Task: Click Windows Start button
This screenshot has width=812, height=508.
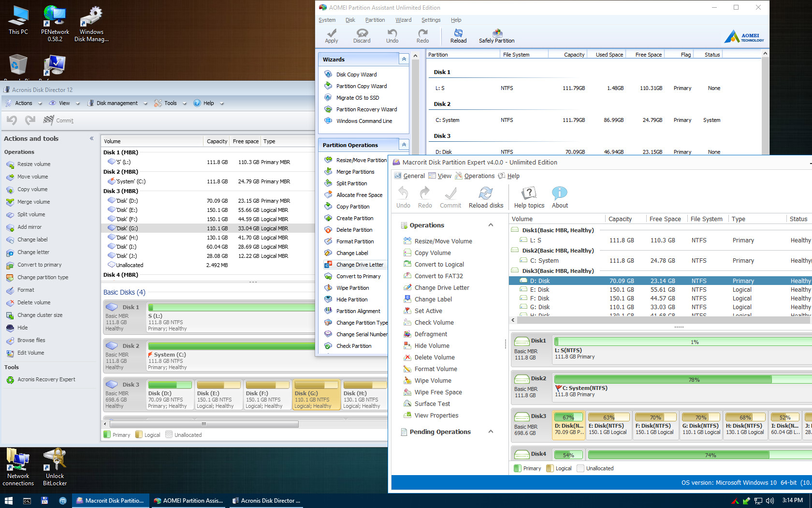Action: pyautogui.click(x=9, y=501)
